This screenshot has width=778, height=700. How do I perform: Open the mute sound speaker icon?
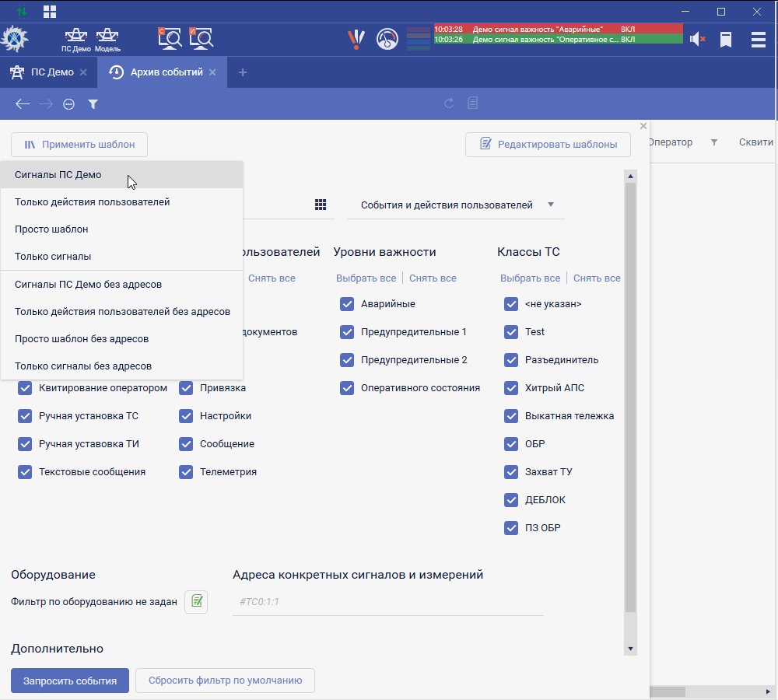click(696, 39)
